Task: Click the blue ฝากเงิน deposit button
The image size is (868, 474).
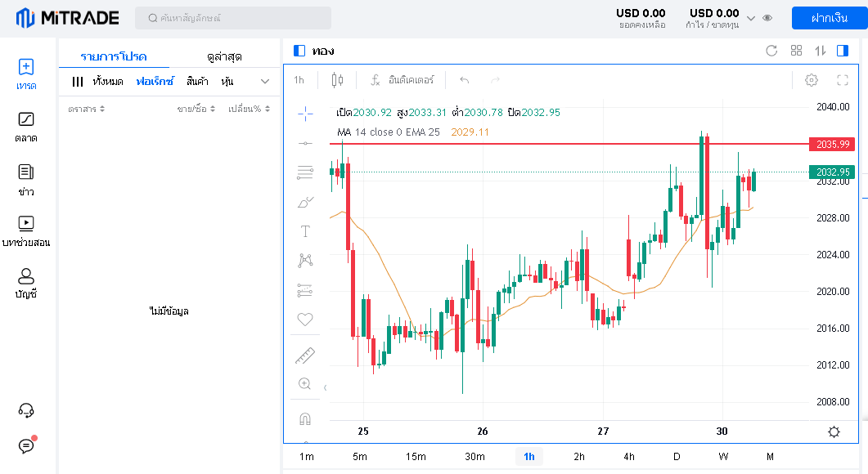Action: pyautogui.click(x=829, y=18)
